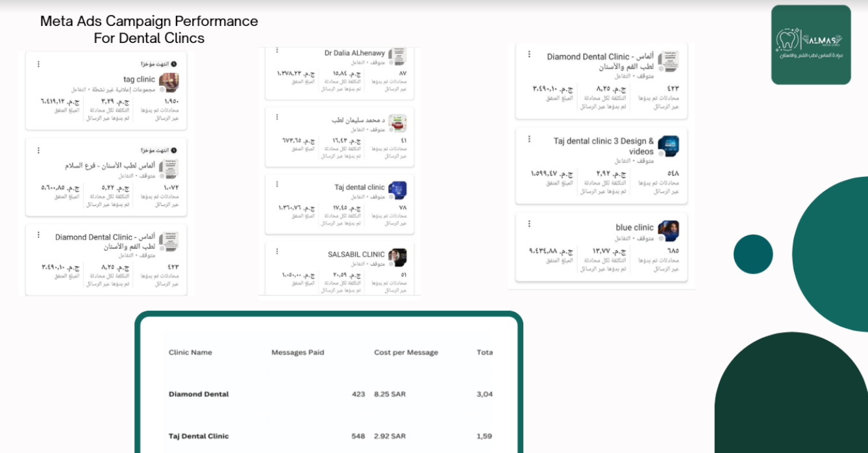Click the Clinic Name column header
Screen dimensions: 868x453
[190, 352]
